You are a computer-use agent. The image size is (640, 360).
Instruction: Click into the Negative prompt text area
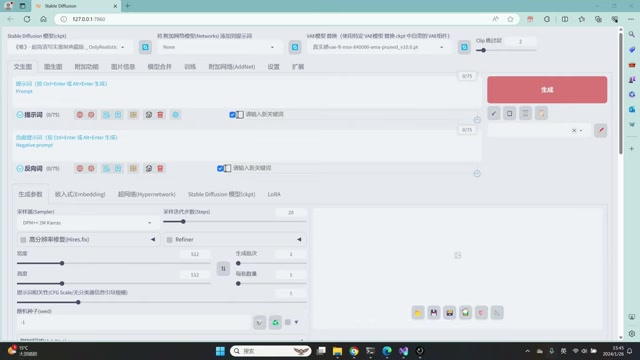point(247,146)
